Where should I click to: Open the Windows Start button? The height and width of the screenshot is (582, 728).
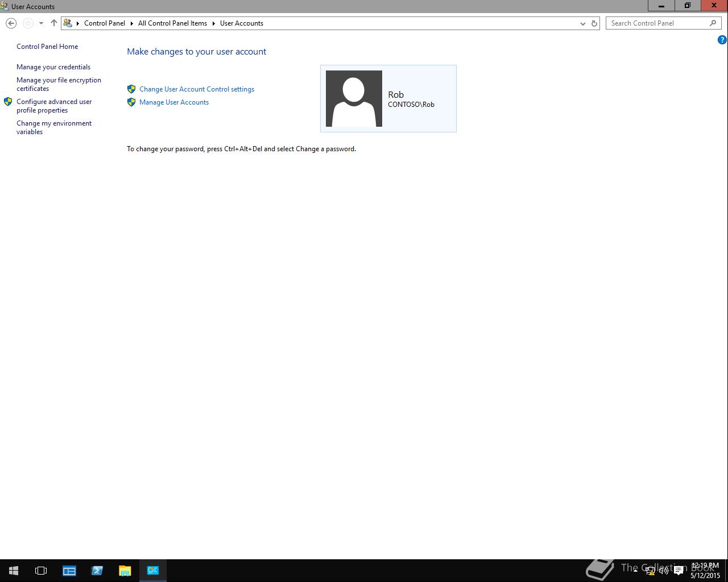(x=14, y=571)
